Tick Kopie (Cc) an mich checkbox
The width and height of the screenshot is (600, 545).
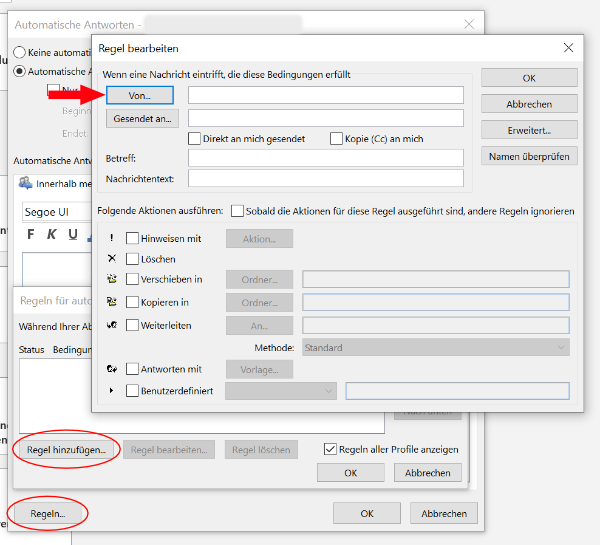[x=336, y=139]
